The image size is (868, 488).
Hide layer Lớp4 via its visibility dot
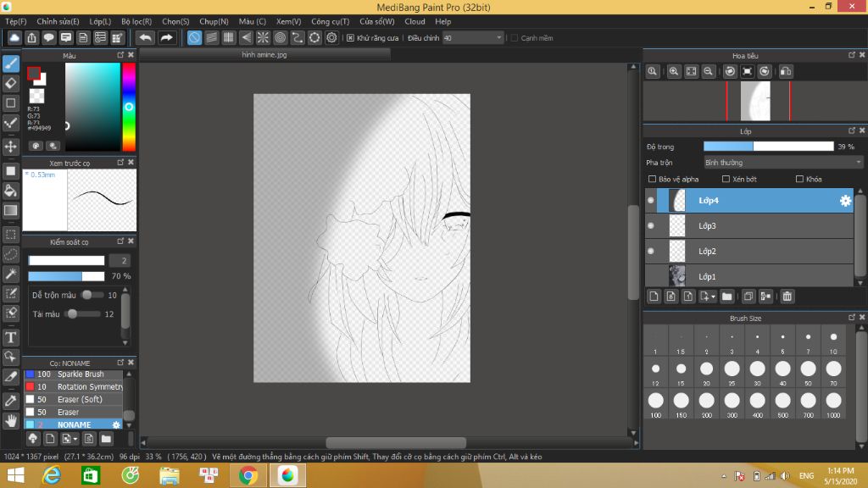point(651,200)
